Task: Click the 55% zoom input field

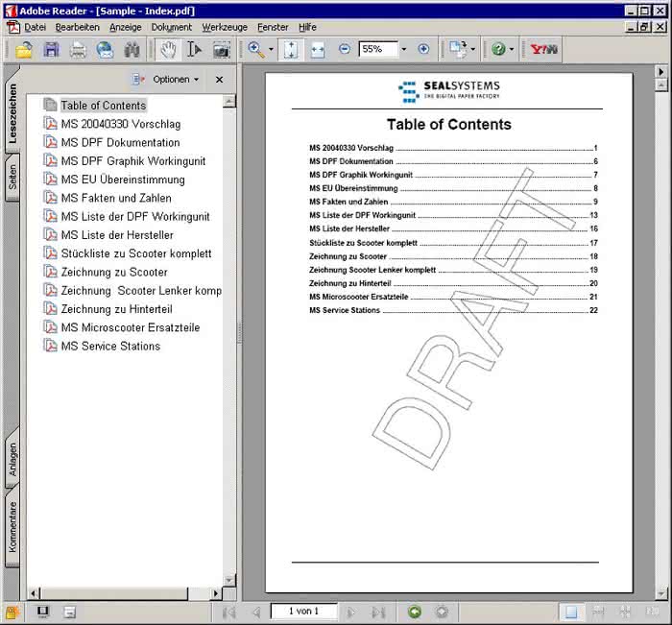Action: pos(378,49)
